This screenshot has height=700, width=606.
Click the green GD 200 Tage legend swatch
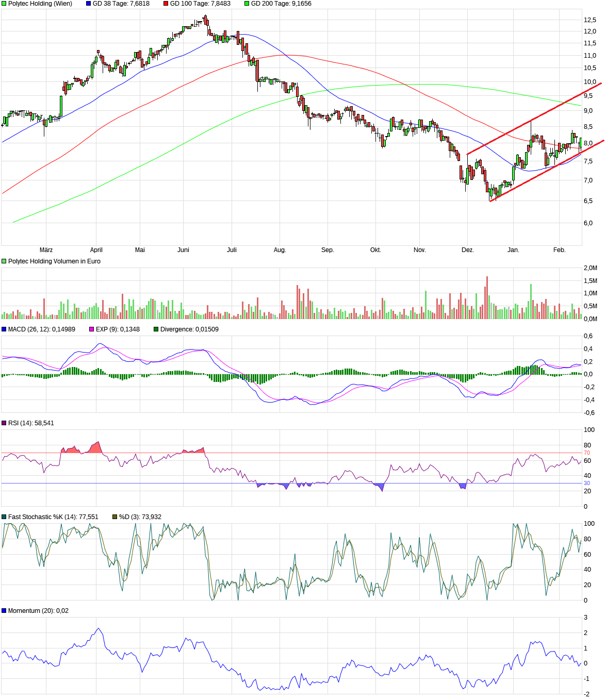pyautogui.click(x=247, y=4)
